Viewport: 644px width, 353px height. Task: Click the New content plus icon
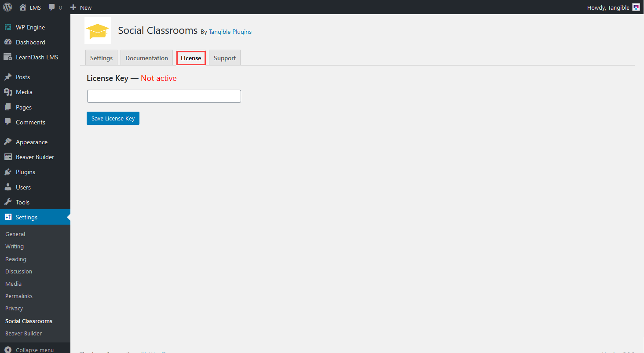pyautogui.click(x=73, y=7)
